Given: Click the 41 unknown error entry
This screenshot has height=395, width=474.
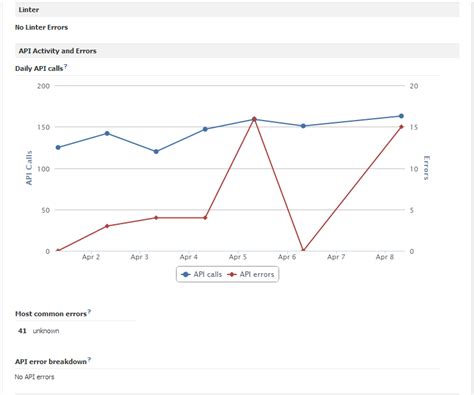Looking at the screenshot, I should click(x=39, y=331).
